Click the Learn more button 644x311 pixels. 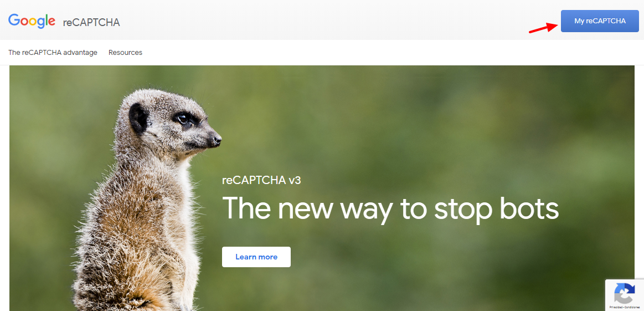(256, 257)
